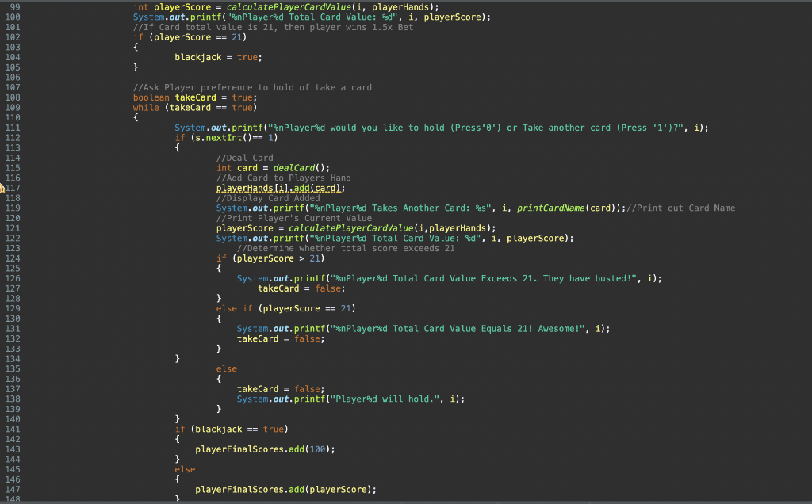Click 'boolean takeCard = true;' declaration
The image size is (812, 504).
pyautogui.click(x=195, y=97)
